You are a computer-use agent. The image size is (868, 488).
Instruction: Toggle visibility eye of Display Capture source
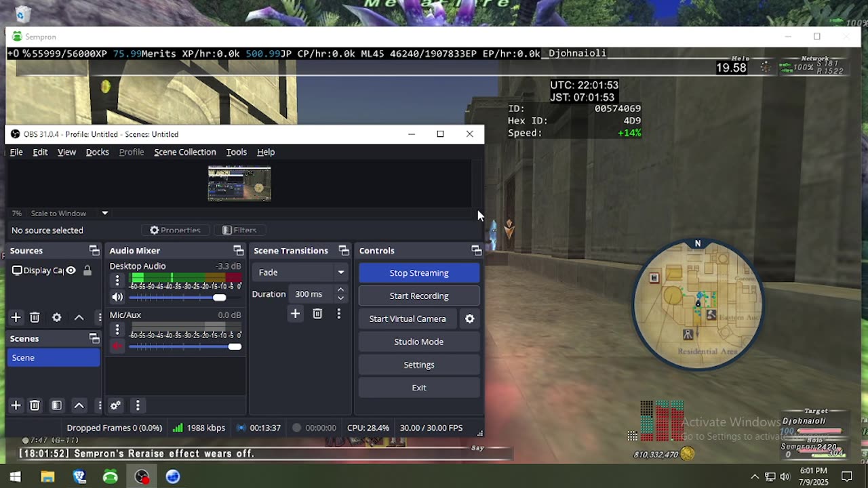coord(71,270)
